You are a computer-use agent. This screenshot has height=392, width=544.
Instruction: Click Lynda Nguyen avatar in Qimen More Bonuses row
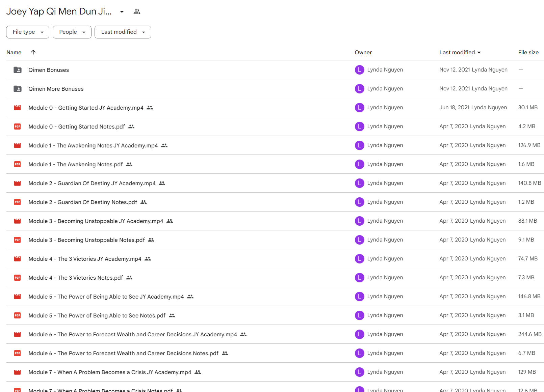tap(359, 89)
